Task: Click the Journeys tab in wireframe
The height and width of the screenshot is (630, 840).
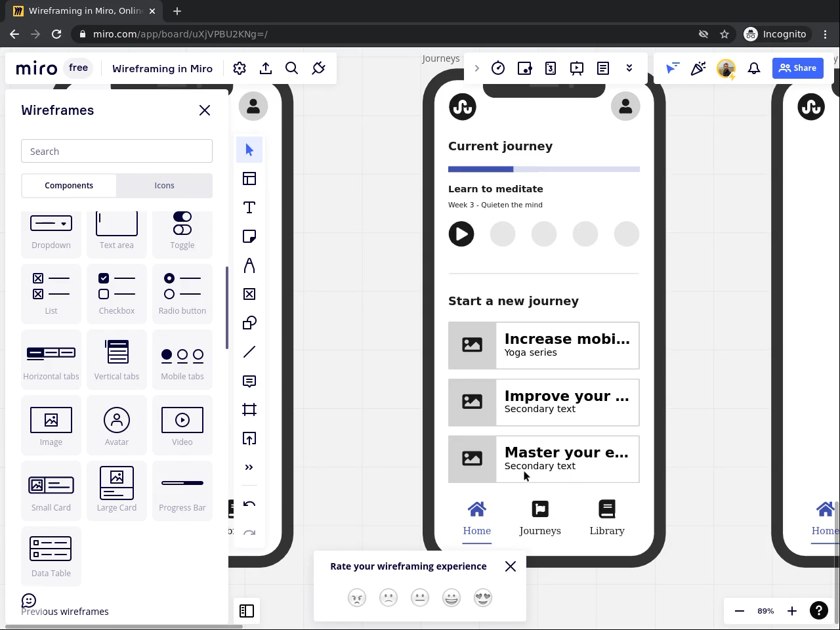Action: click(x=540, y=518)
